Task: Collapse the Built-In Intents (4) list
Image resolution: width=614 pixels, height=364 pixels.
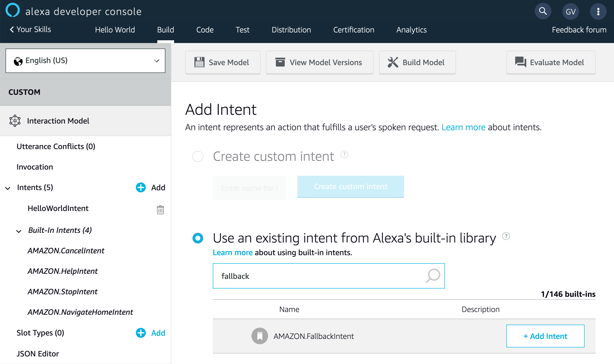Action: coord(19,231)
